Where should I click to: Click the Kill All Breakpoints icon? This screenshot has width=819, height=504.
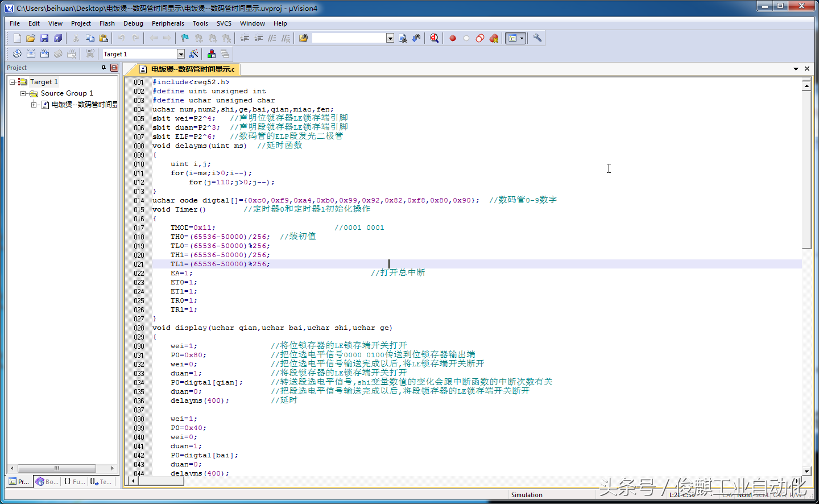click(494, 38)
